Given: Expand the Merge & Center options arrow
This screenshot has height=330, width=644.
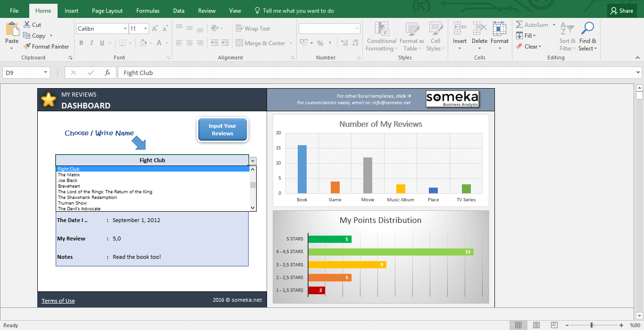Looking at the screenshot, I should 291,43.
